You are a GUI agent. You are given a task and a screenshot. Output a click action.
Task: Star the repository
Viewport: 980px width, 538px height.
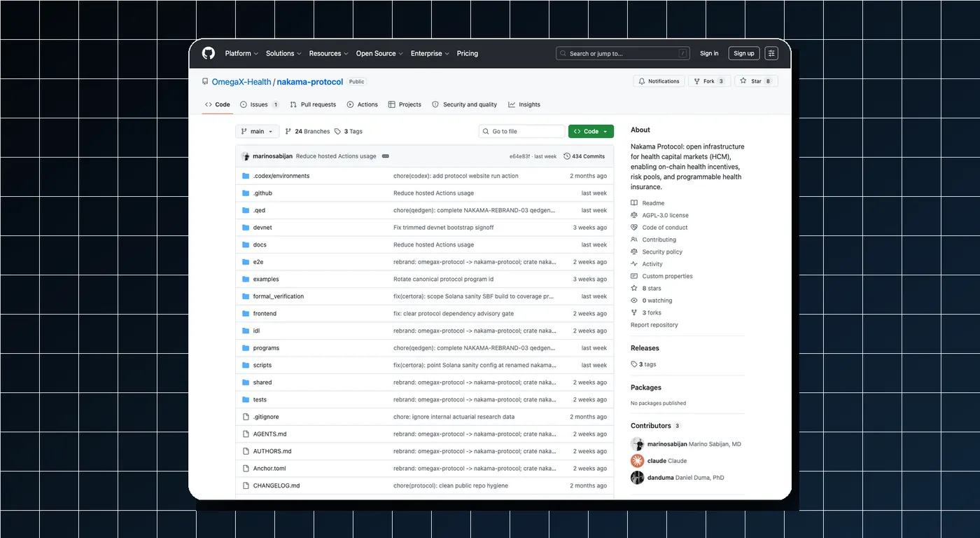756,81
